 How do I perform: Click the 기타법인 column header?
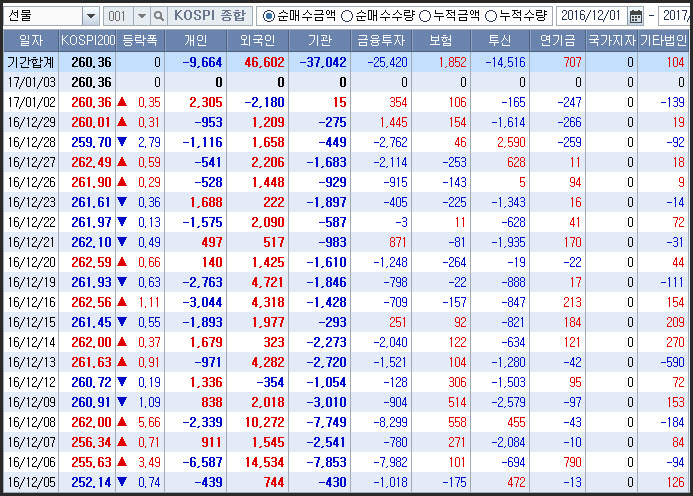click(x=663, y=41)
